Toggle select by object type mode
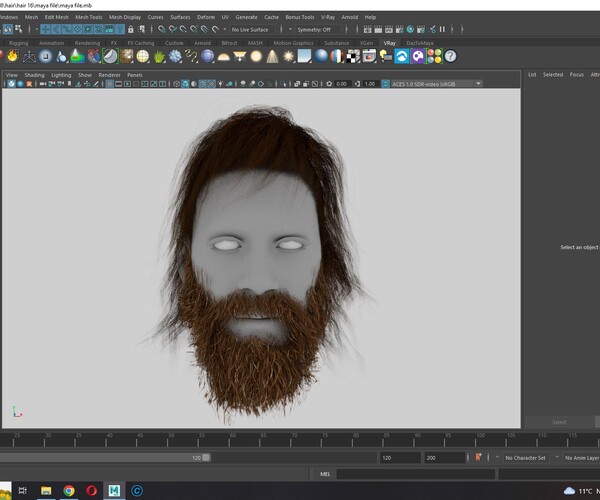 [x=8, y=29]
